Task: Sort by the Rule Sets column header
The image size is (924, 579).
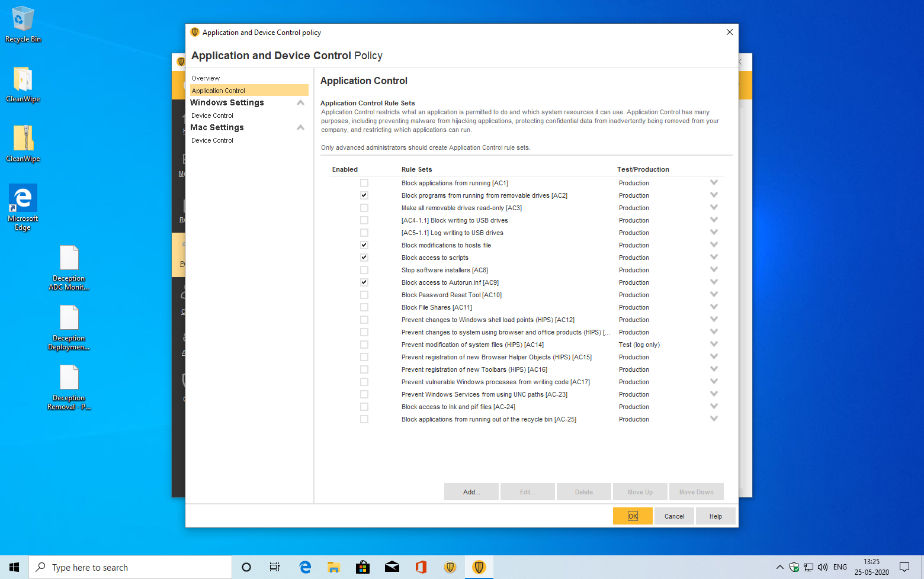Action: point(417,169)
